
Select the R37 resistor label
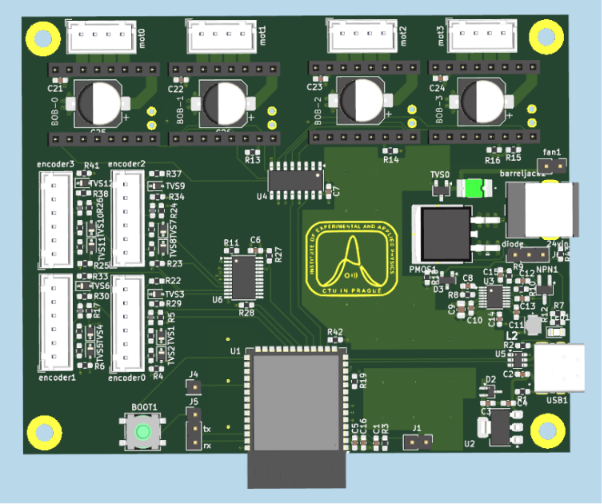174,174
